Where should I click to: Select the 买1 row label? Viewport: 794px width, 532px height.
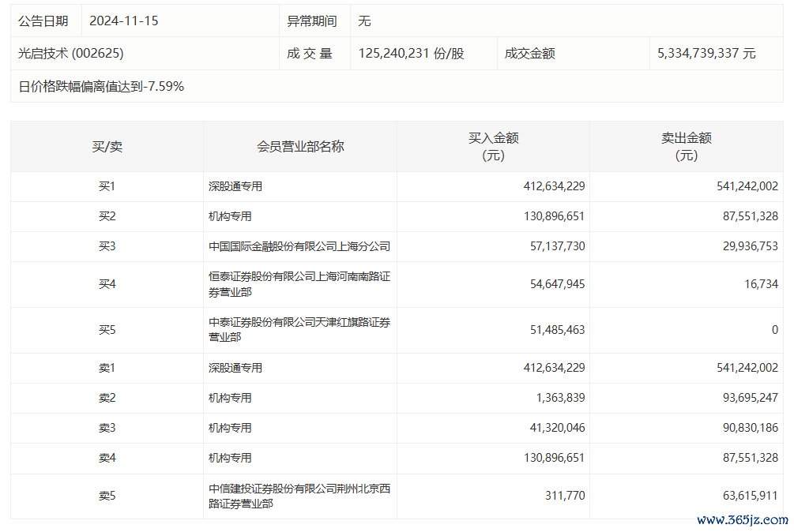click(x=107, y=186)
